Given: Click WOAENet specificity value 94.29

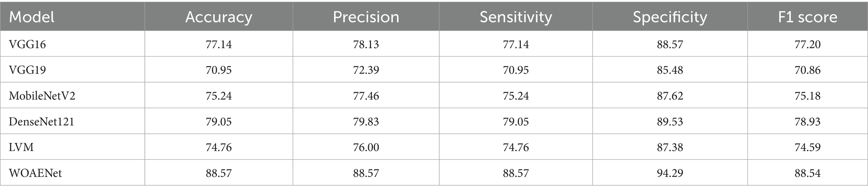Looking at the screenshot, I should click(670, 173).
